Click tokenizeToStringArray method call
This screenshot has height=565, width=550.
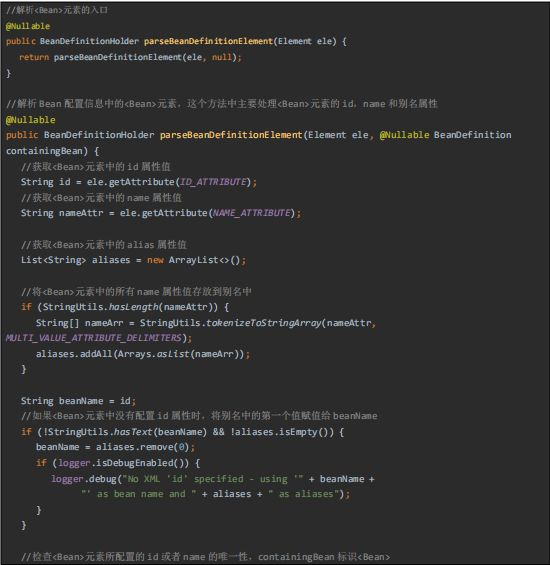pyautogui.click(x=263, y=323)
